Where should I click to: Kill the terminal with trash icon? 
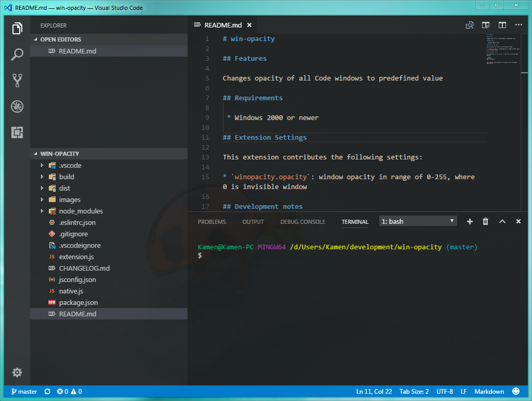coord(486,221)
